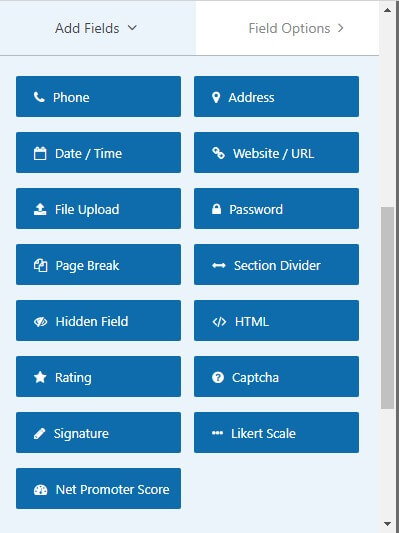Click the padlock icon on Password
Viewport: 399px width, 533px height.
click(216, 209)
